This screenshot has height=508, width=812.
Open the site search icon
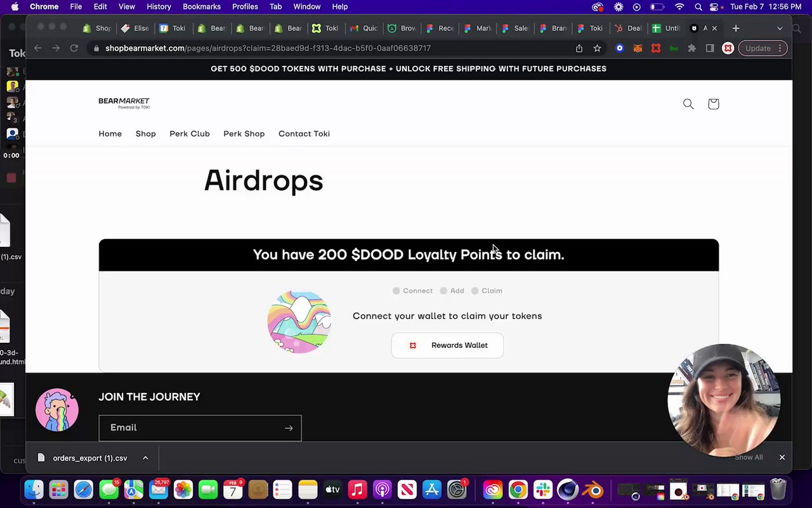688,104
